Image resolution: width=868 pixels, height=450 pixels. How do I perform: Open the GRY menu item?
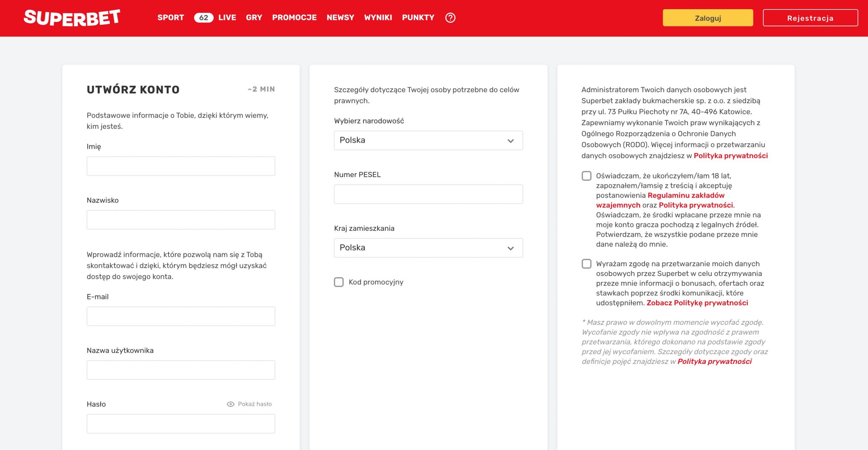pos(254,18)
